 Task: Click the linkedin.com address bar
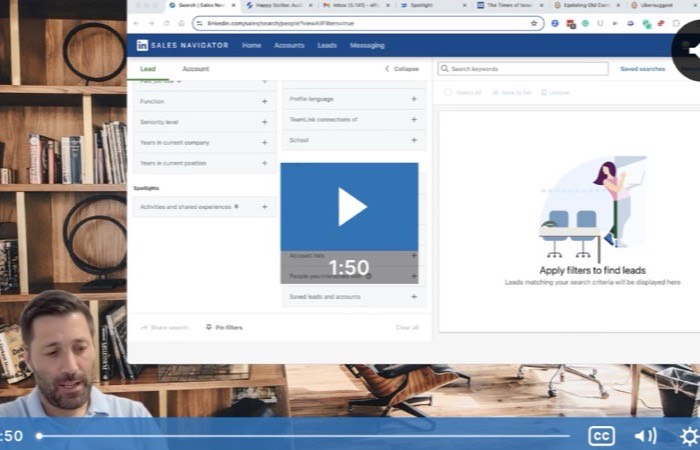pyautogui.click(x=368, y=23)
